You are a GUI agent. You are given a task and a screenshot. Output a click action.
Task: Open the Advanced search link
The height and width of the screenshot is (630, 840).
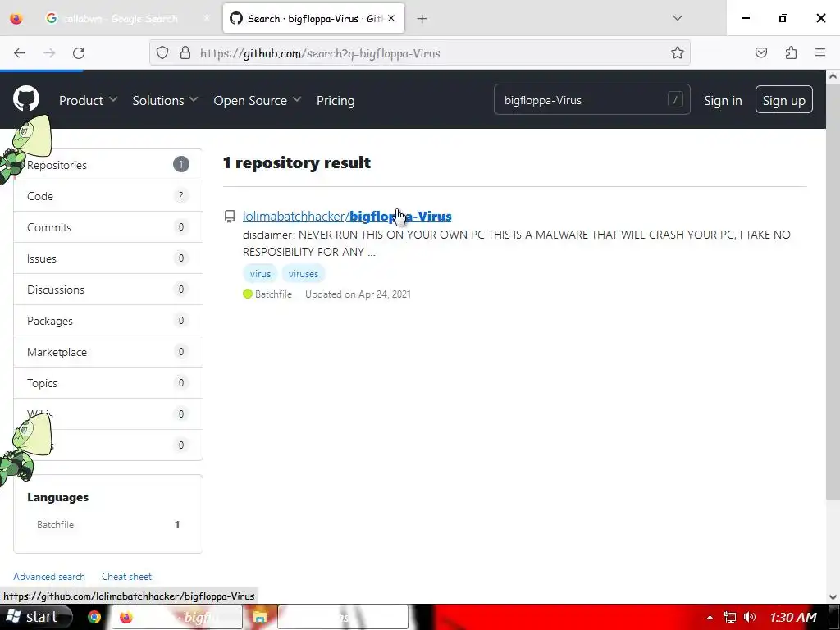49,577
